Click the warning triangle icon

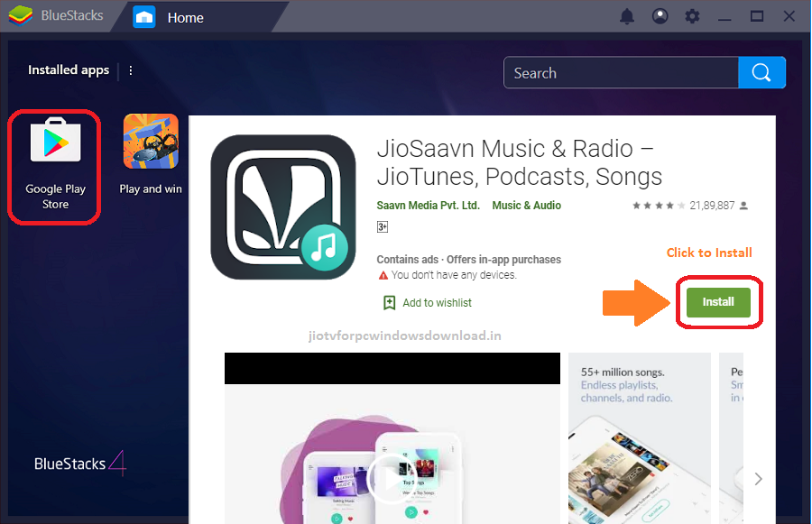[x=383, y=275]
